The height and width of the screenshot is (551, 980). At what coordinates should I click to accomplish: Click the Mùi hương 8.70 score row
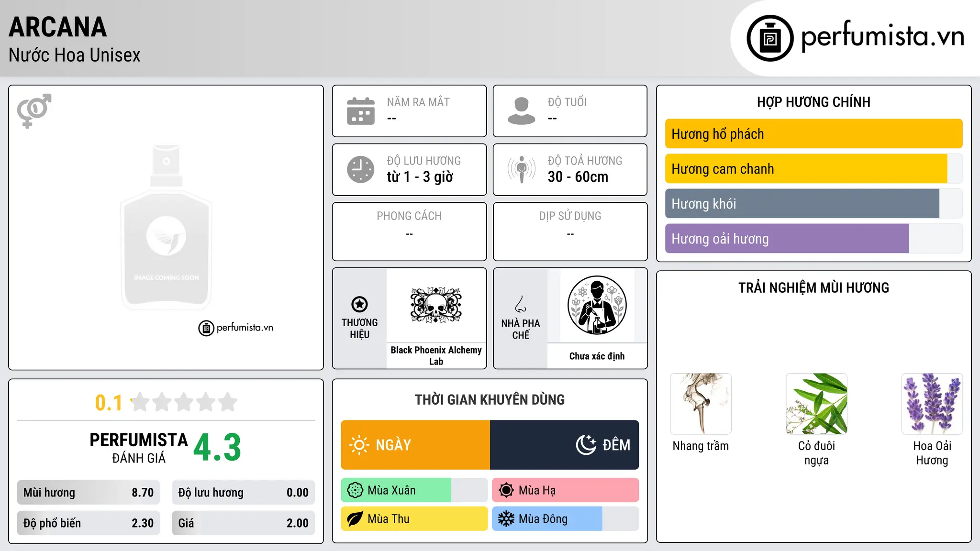pyautogui.click(x=89, y=493)
